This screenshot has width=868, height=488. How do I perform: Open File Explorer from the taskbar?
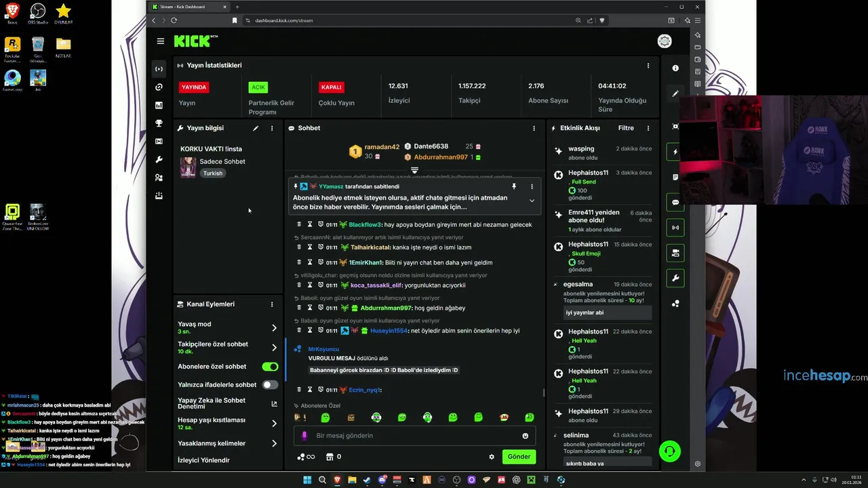click(x=352, y=480)
